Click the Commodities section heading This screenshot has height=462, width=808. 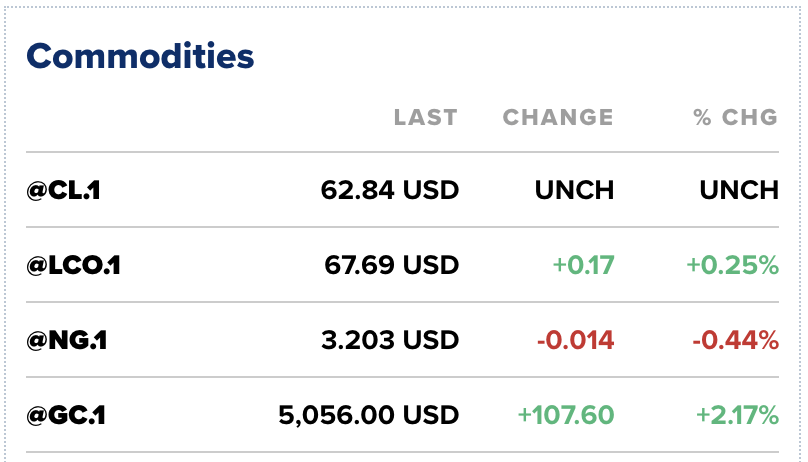(x=141, y=56)
